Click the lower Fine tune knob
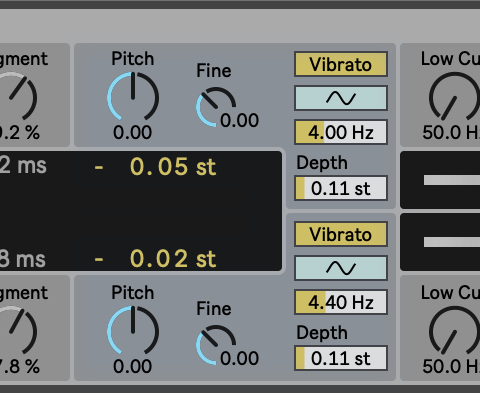Image resolution: width=480 pixels, height=393 pixels. (215, 345)
